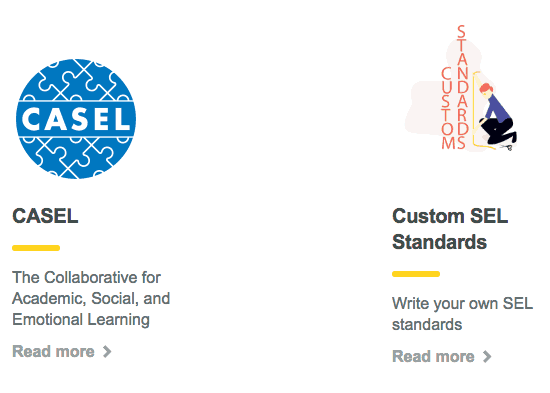Click the chevron arrow beside Custom SEL Read more
This screenshot has width=550, height=393.
(487, 356)
